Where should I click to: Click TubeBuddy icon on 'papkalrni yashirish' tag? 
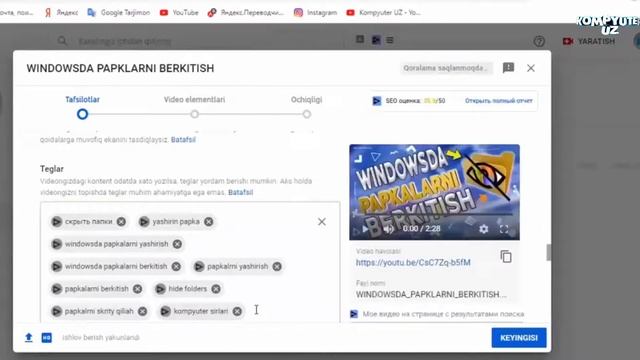[199, 267]
